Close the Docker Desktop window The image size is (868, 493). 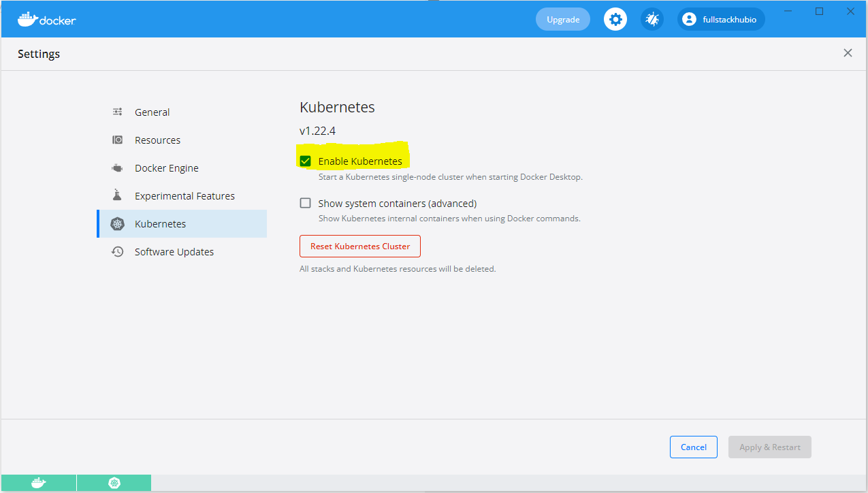click(x=851, y=11)
